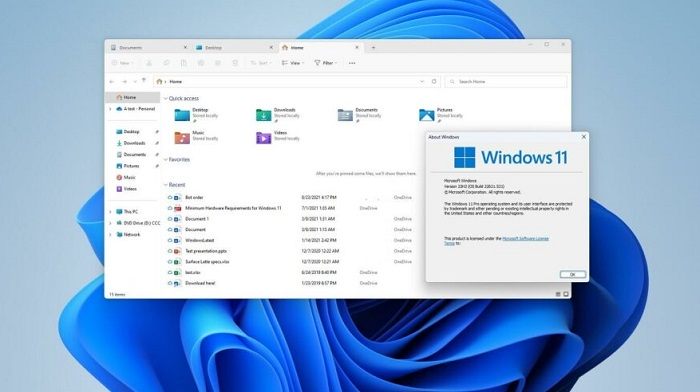The image size is (700, 392).
Task: Close the About Windows dialog
Action: tap(583, 137)
